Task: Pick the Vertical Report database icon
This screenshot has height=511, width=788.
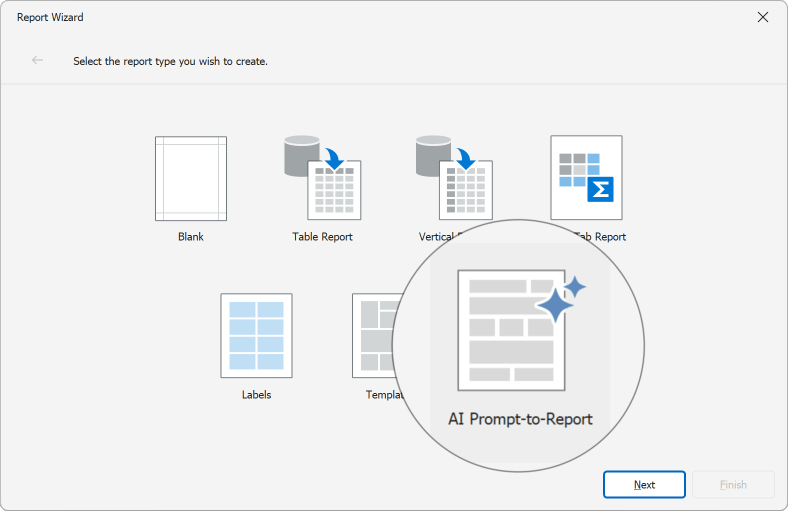Action: click(x=453, y=178)
